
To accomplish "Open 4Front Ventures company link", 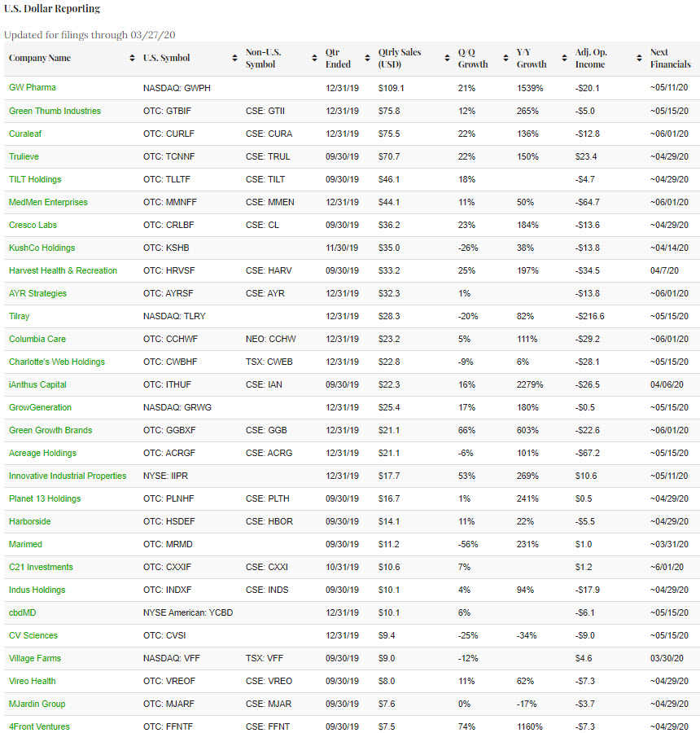I will 39,726.
